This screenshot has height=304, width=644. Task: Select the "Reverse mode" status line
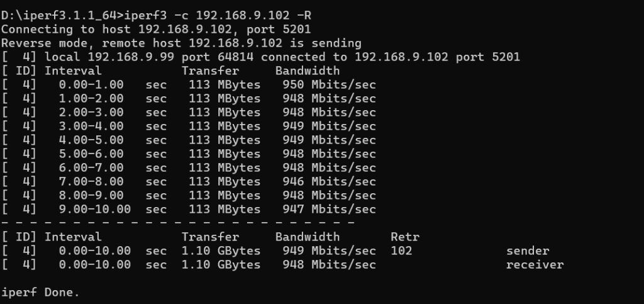click(x=181, y=43)
